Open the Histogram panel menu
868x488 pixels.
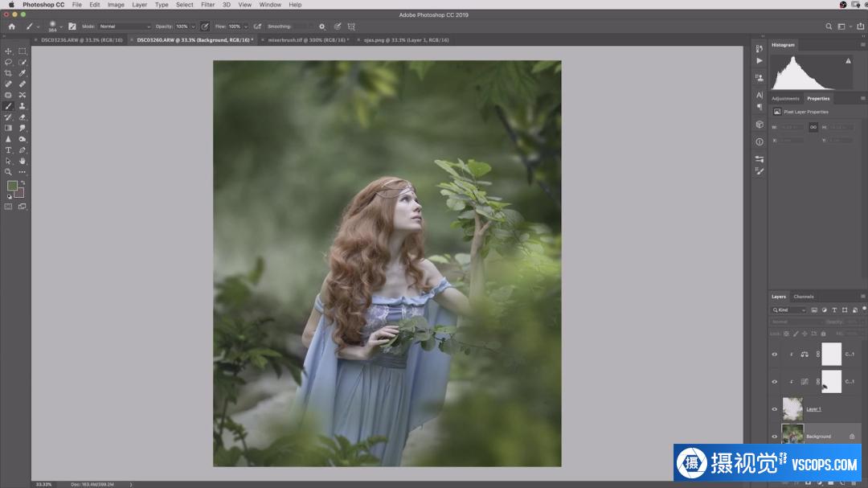coord(862,45)
